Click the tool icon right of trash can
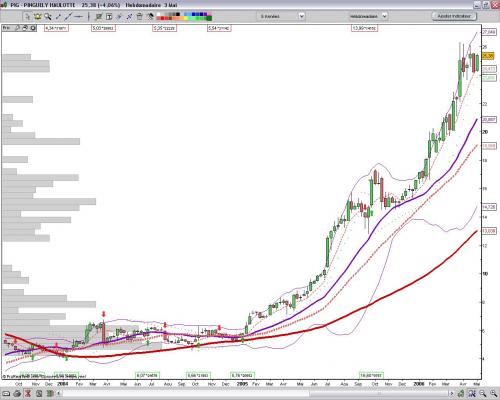500x400 pixels. (x=150, y=16)
